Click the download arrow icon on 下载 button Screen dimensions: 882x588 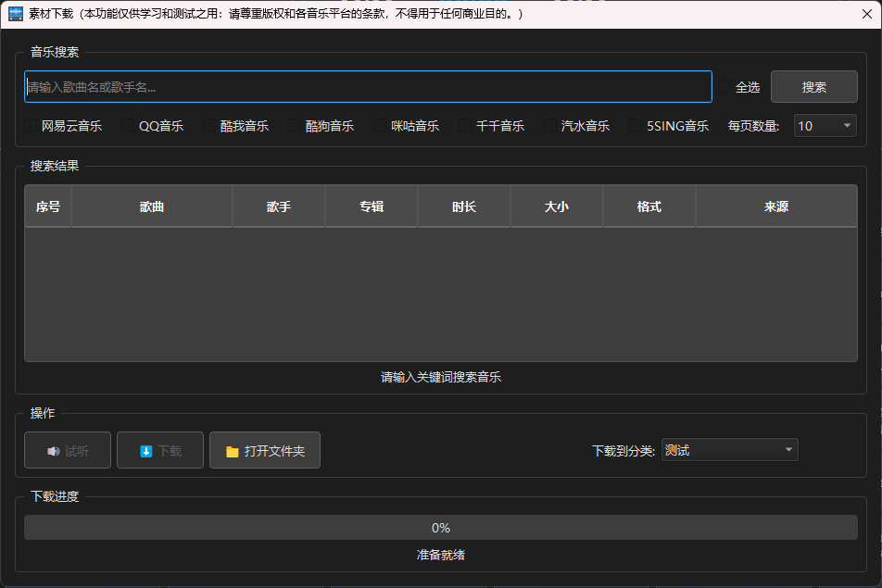coord(145,451)
